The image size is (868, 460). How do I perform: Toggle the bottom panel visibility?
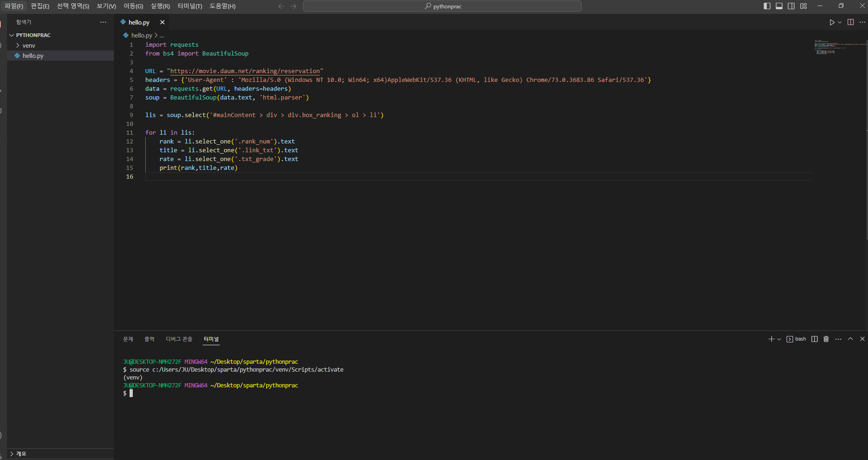[x=779, y=6]
